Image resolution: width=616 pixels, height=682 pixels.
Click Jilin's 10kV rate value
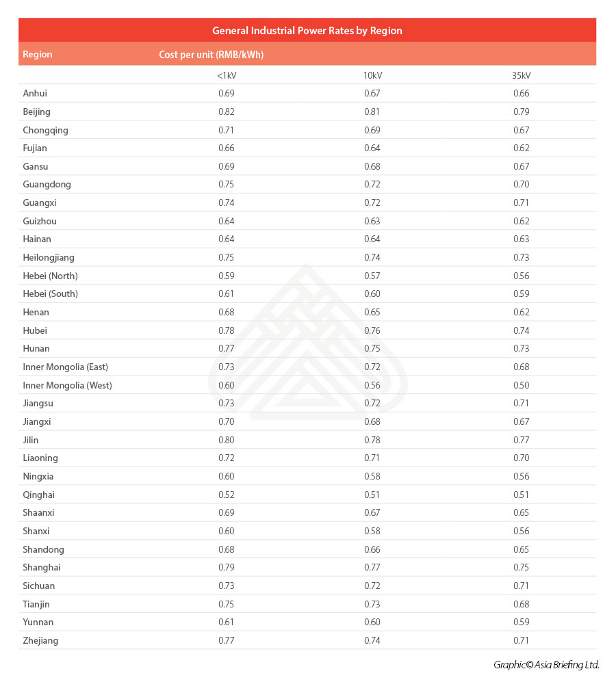click(x=373, y=440)
